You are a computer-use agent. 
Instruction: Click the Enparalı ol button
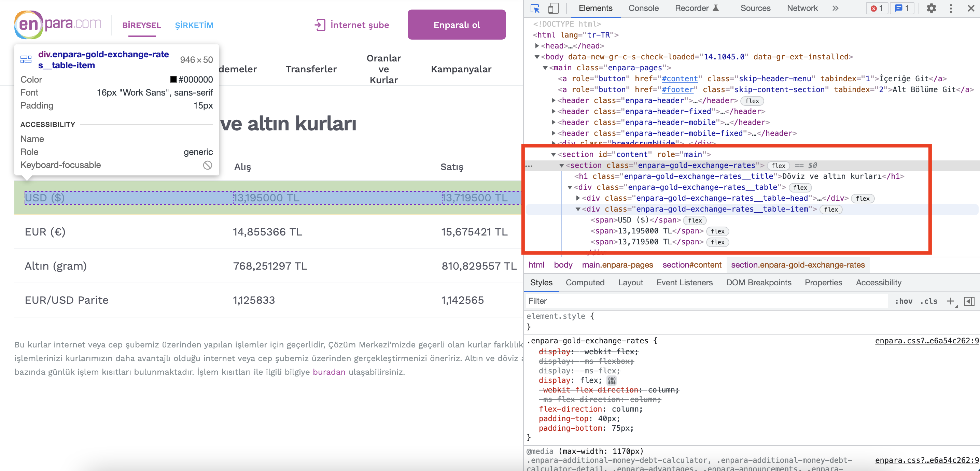(457, 25)
